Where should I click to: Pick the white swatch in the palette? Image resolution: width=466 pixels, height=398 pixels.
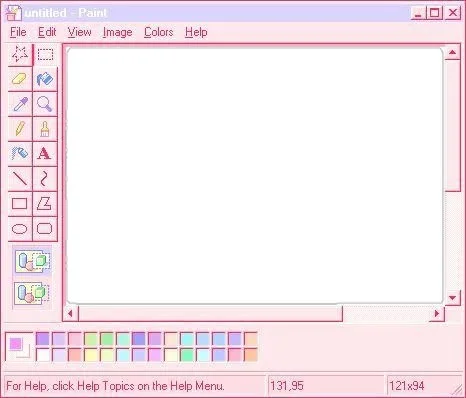[x=43, y=355]
